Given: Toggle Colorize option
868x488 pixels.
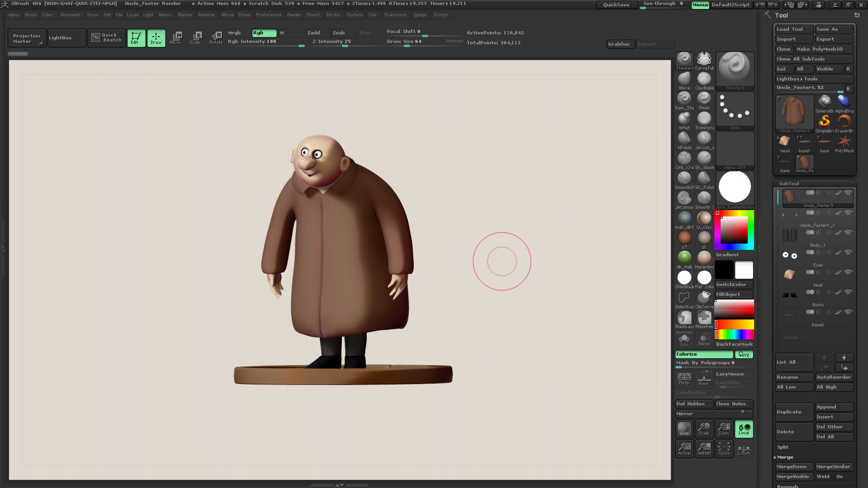Looking at the screenshot, I should pyautogui.click(x=704, y=354).
